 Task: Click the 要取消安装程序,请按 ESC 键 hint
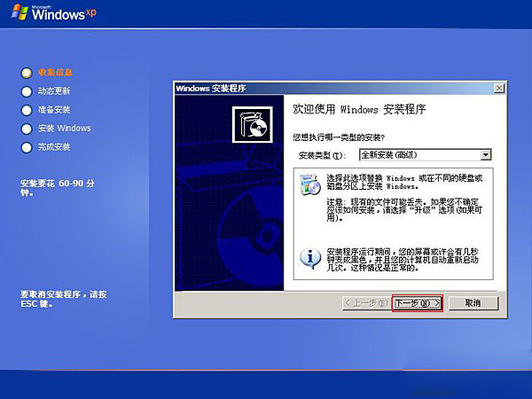(64, 299)
